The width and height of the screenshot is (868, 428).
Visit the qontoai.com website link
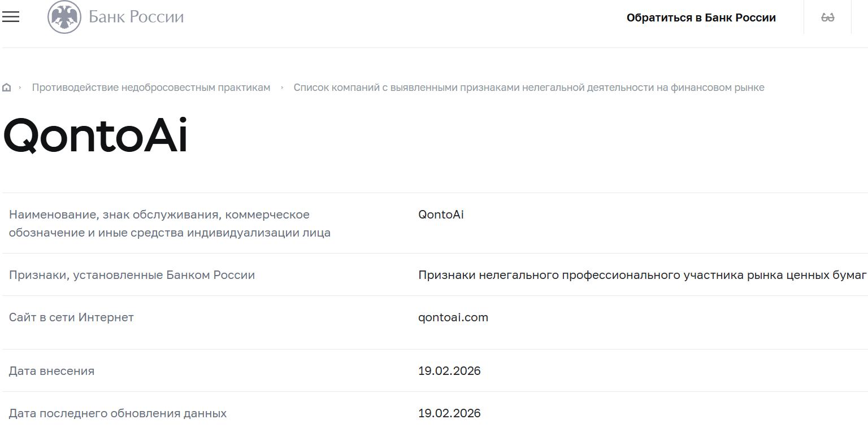(x=453, y=317)
